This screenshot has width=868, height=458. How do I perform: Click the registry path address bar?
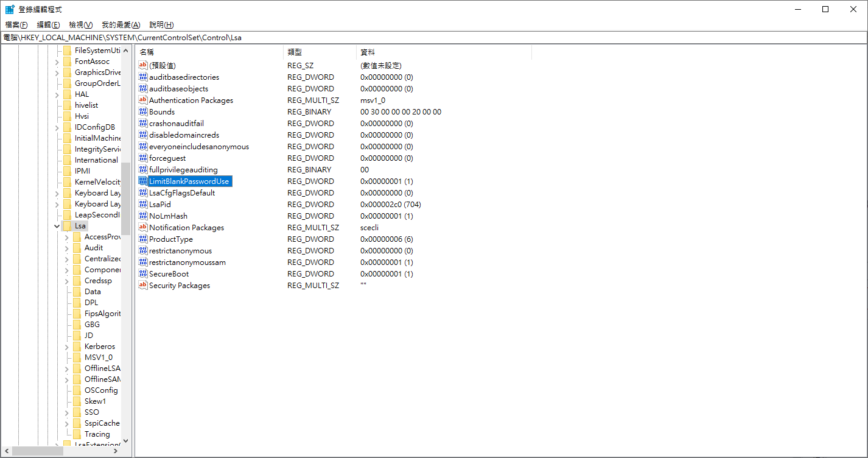point(426,38)
